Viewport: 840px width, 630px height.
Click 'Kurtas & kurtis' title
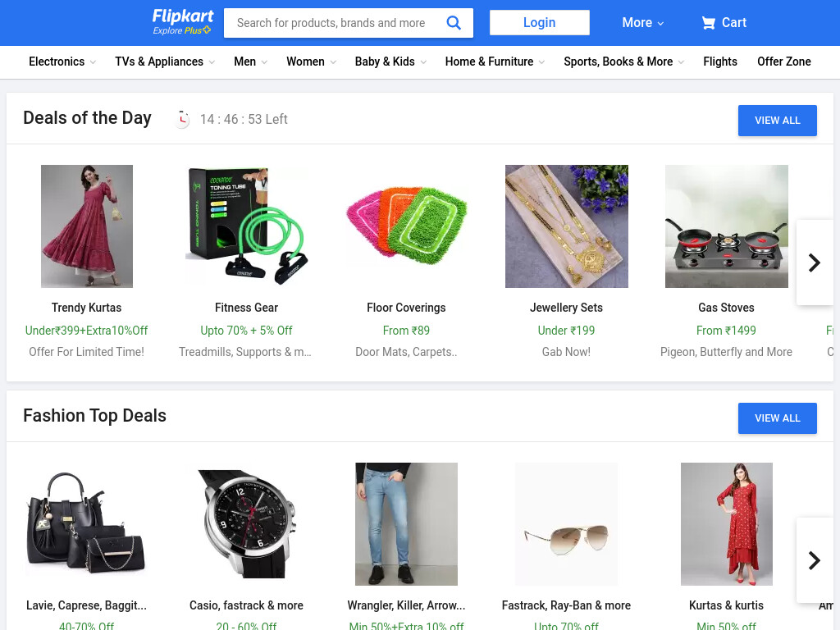click(x=727, y=605)
